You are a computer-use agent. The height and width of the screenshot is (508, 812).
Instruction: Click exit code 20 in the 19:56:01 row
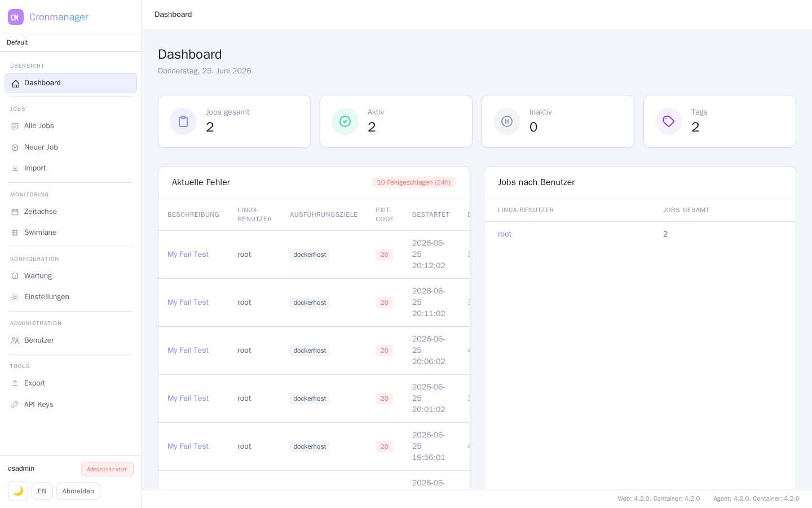click(x=385, y=446)
